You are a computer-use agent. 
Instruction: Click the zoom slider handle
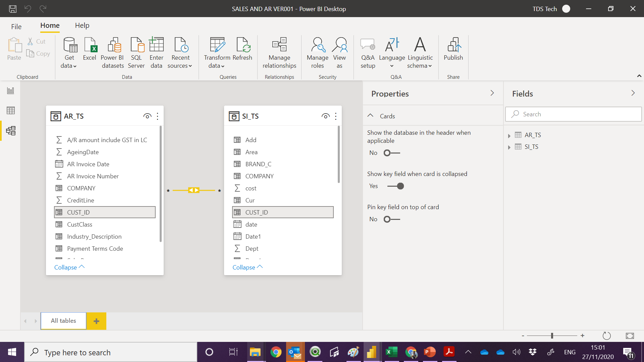point(552,336)
